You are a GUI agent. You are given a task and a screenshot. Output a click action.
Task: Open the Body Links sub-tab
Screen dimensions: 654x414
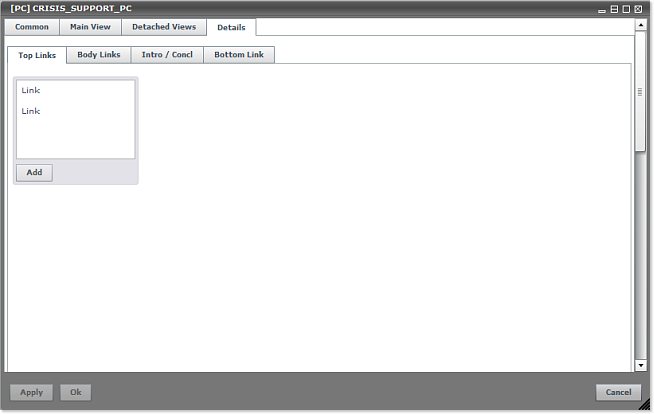pos(99,55)
